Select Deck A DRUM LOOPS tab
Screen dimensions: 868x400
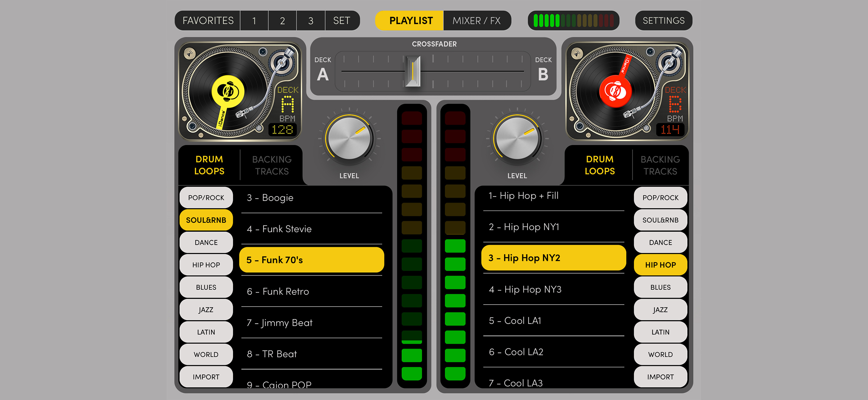tap(209, 165)
